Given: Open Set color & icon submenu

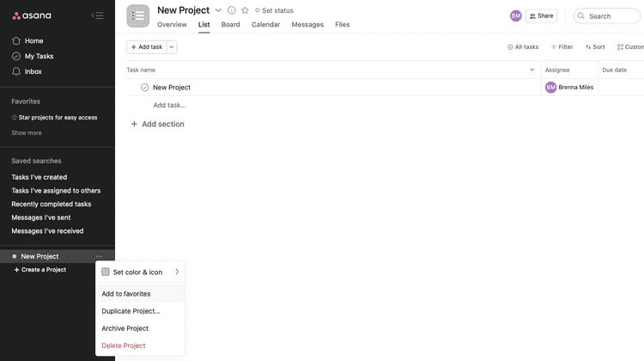Looking at the screenshot, I should (140, 272).
